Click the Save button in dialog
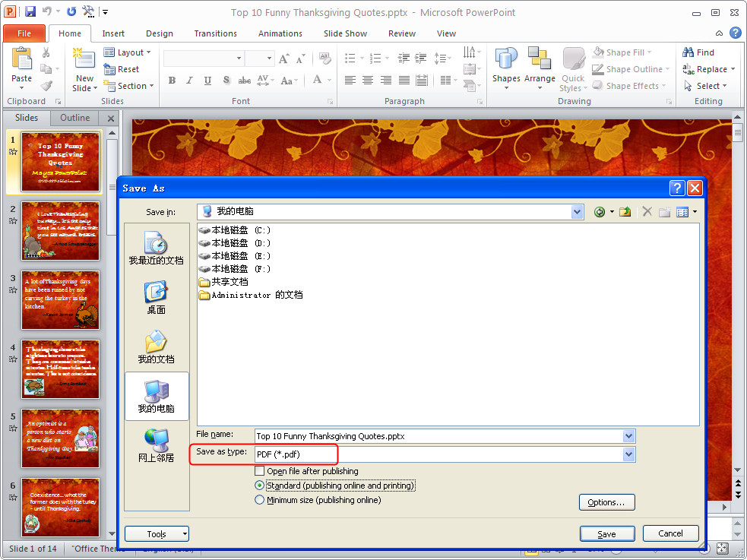This screenshot has height=560, width=747. click(x=607, y=534)
